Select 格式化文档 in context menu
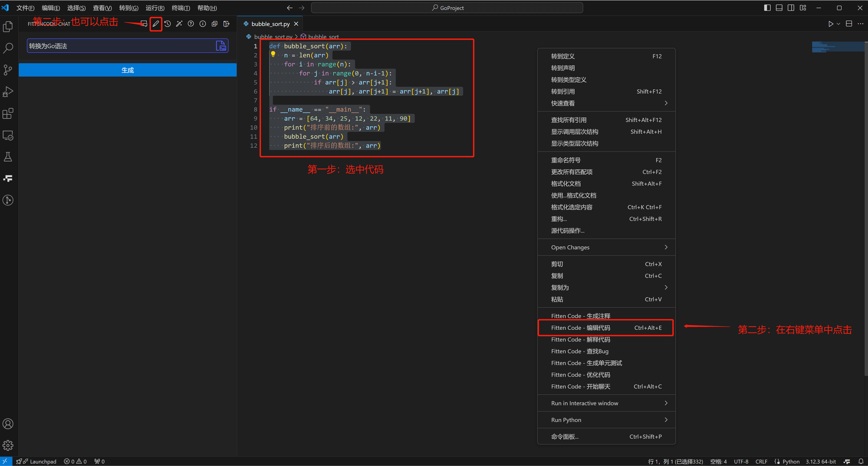The height and width of the screenshot is (466, 868). [x=606, y=184]
